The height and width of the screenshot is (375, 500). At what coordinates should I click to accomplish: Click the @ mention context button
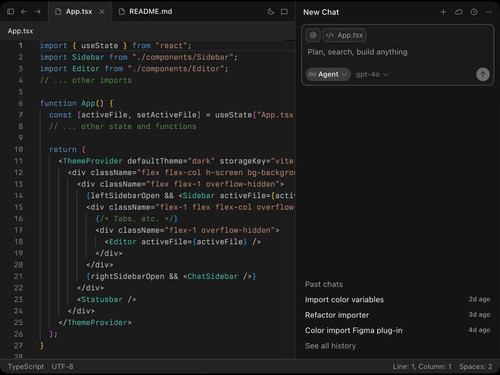point(313,35)
